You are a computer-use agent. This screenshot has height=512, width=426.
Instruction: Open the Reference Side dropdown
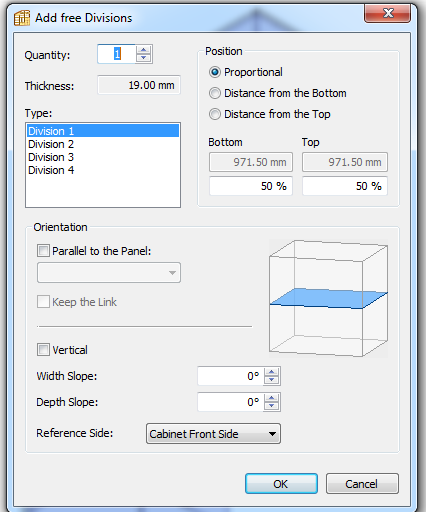click(x=213, y=434)
